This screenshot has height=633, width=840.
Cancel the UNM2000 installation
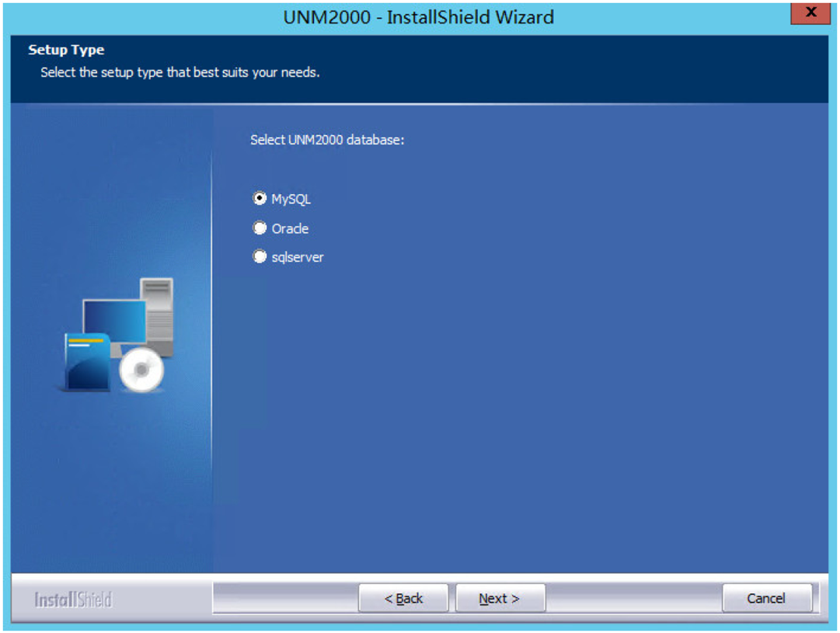[x=767, y=598]
